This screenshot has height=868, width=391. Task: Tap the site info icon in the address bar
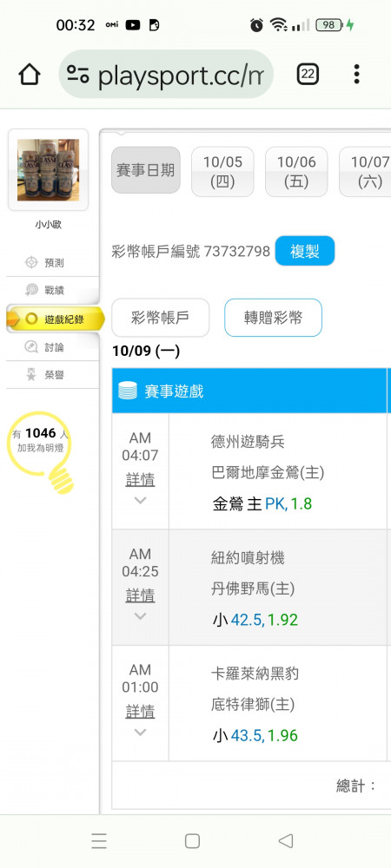(78, 74)
